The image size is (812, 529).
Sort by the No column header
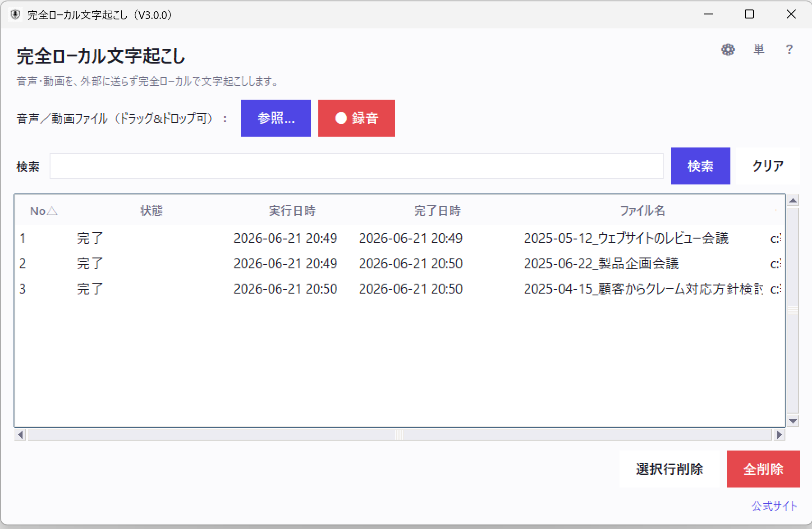[x=44, y=211]
